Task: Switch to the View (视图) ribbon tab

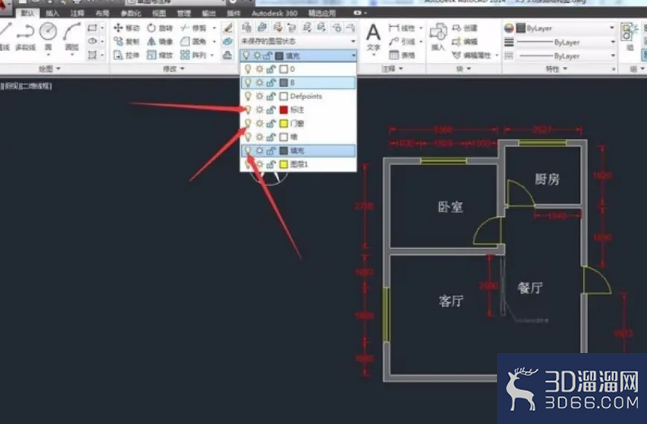Action: pyautogui.click(x=159, y=13)
